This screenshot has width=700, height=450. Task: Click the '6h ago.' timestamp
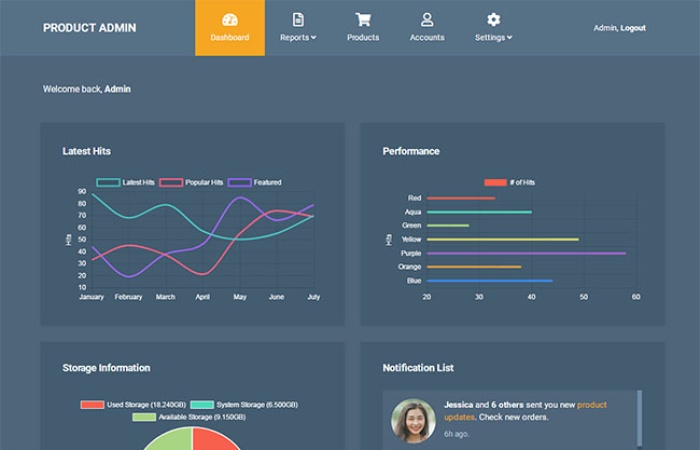coord(456,433)
